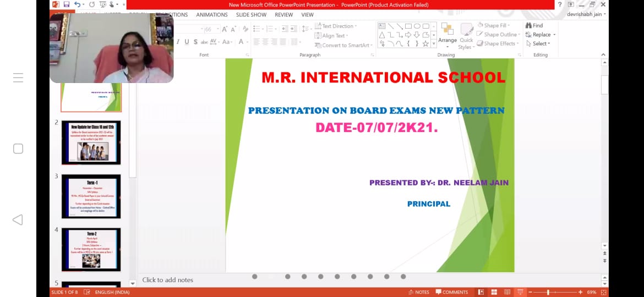
Task: Toggle the Comments pane in status bar
Action: pyautogui.click(x=451, y=292)
